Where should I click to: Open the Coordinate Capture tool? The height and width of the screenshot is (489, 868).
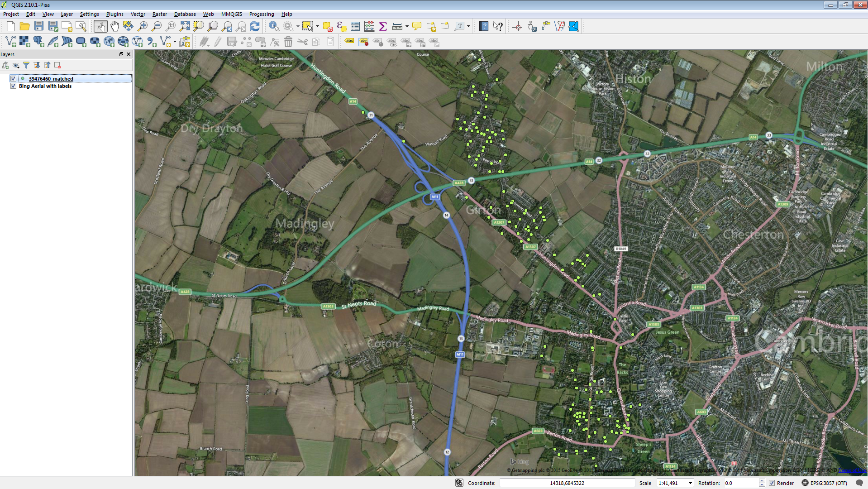point(517,26)
